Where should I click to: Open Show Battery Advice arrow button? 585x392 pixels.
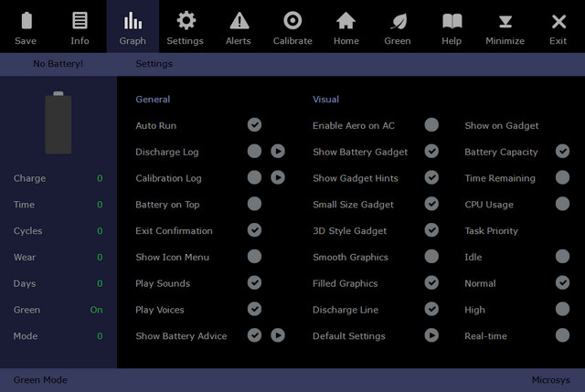click(x=278, y=335)
